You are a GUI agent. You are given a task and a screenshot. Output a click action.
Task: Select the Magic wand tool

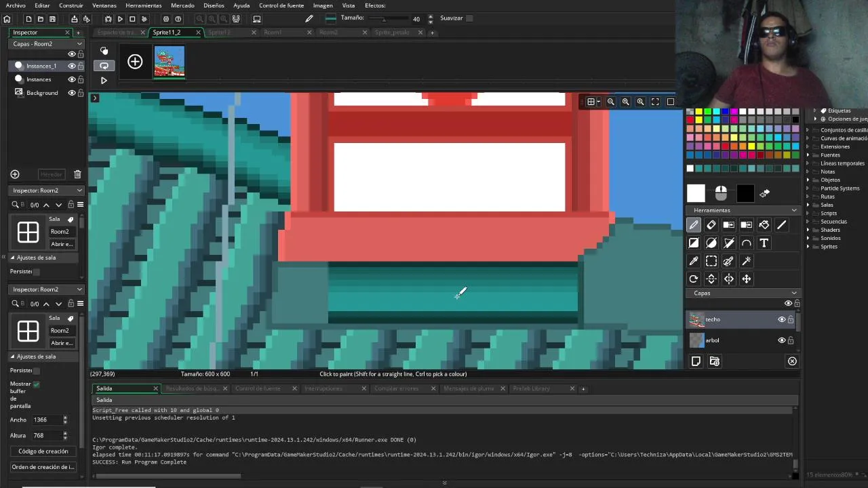747,261
